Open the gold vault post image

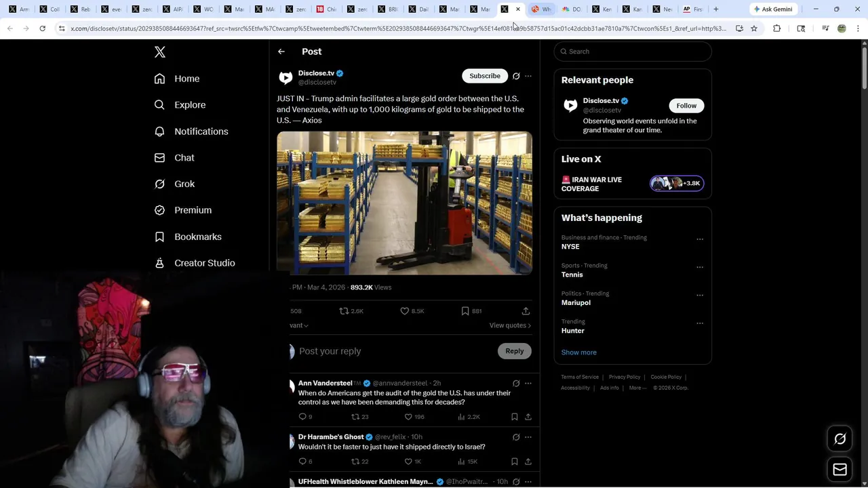click(x=404, y=203)
